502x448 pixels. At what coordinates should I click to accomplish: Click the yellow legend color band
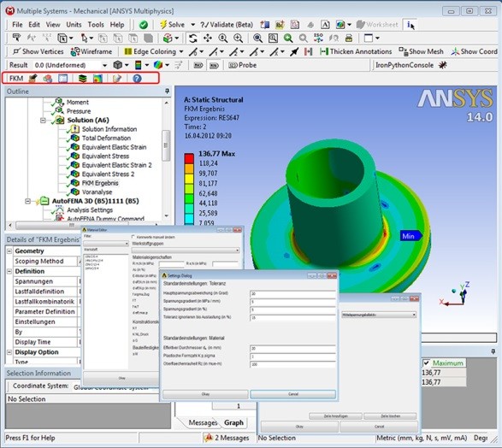(189, 179)
